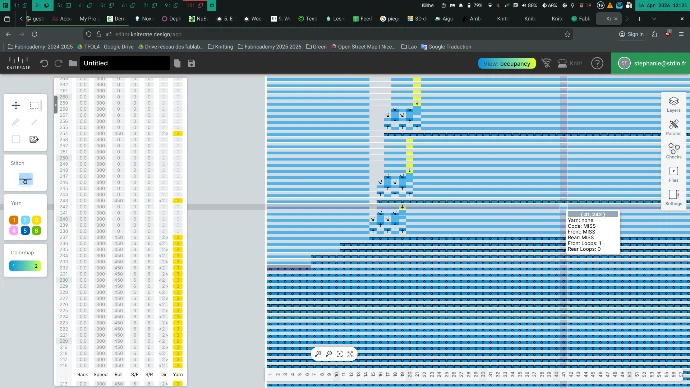690x388 pixels.
Task: Click the save floppy disk icon
Action: coord(191,63)
